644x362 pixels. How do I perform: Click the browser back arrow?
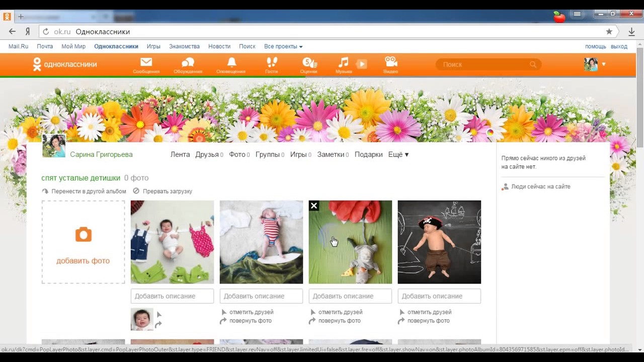(12, 32)
